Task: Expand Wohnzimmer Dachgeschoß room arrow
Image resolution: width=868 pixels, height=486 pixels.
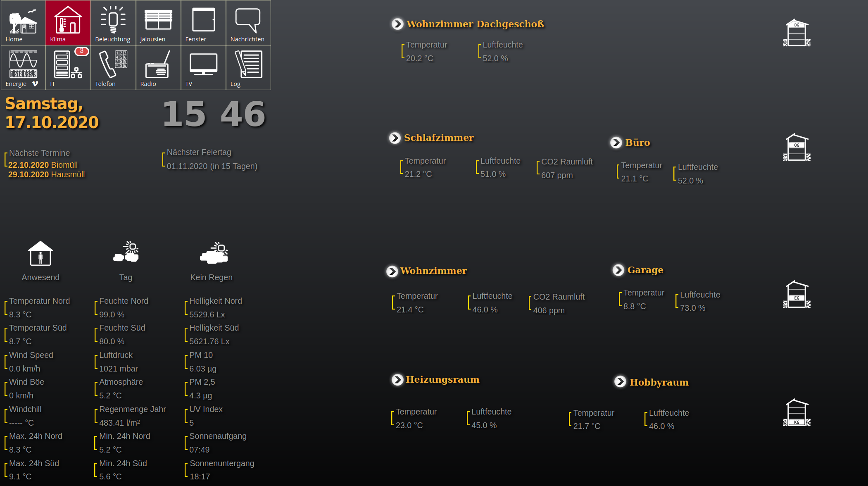Action: [x=397, y=24]
